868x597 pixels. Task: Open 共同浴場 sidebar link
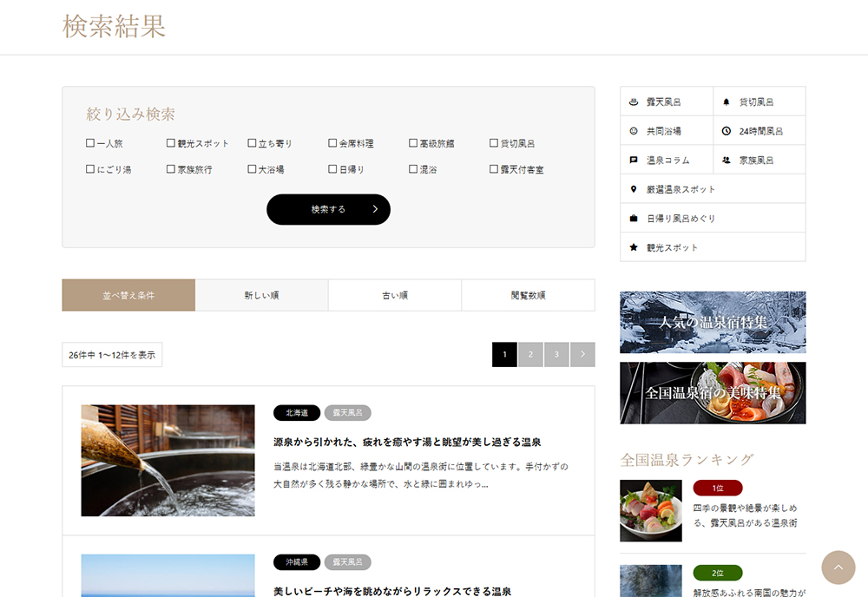click(667, 131)
